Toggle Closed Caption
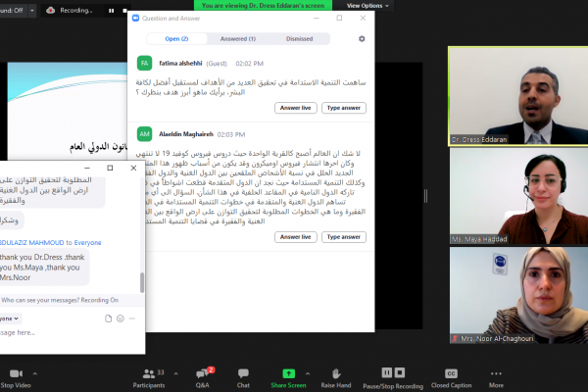Viewport: 588px width, 392px height. pyautogui.click(x=451, y=372)
